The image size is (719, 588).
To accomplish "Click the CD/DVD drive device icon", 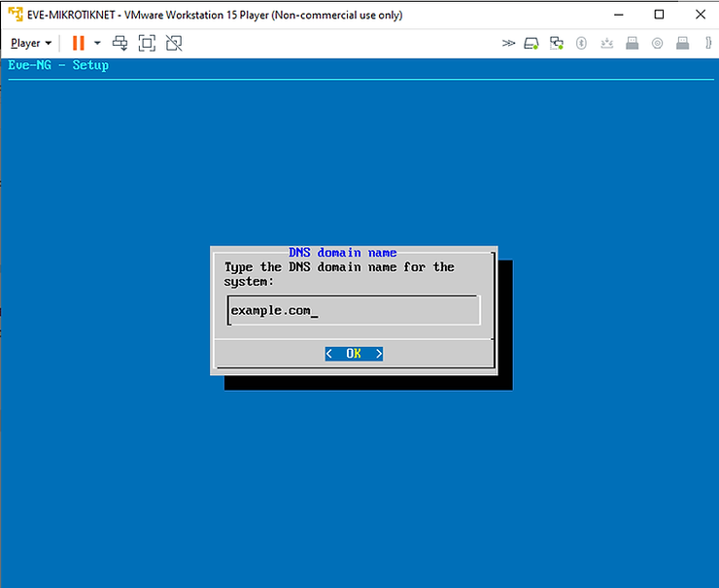I will coord(657,43).
